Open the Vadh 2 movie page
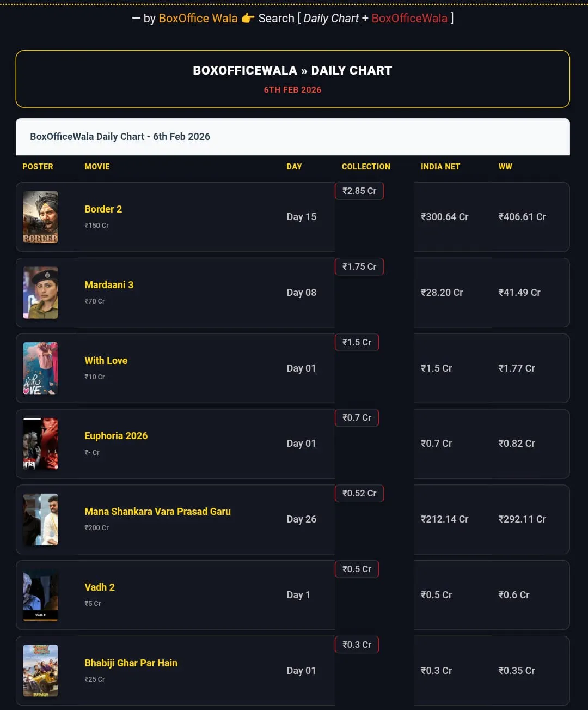Screen dimensions: 588x710 [x=100, y=587]
